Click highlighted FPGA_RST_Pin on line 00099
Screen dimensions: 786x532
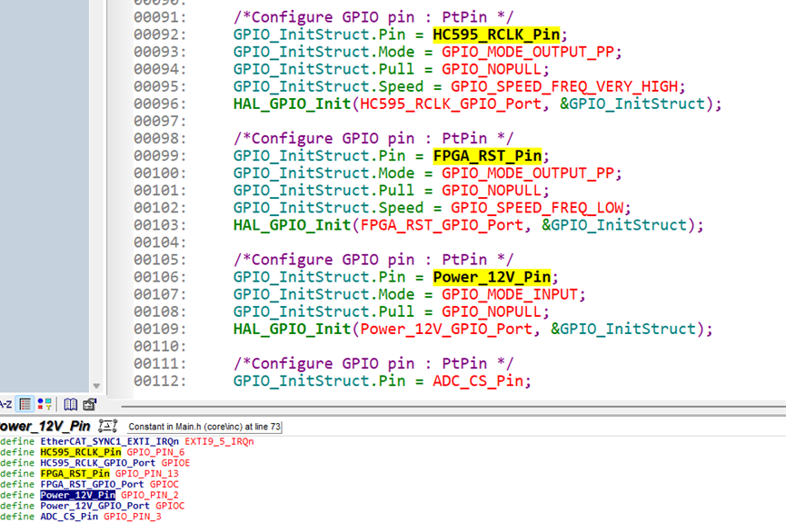click(x=487, y=156)
